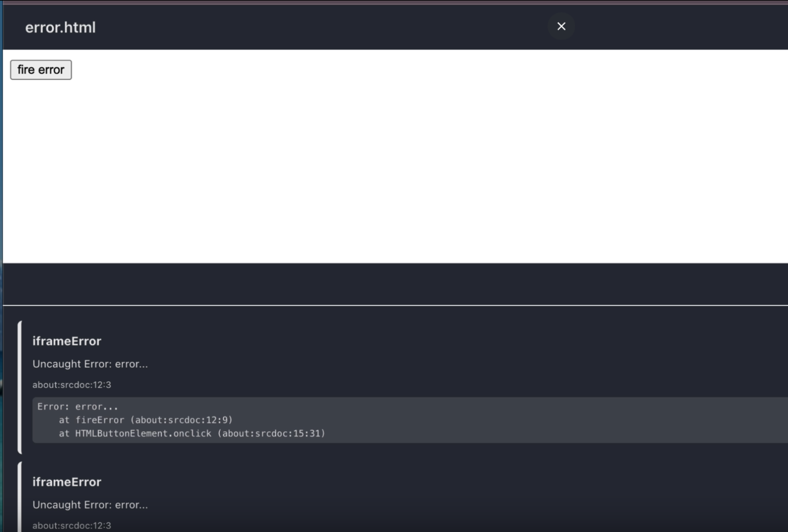Close the error.html preview panel
Image resolution: width=788 pixels, height=532 pixels.
(561, 26)
